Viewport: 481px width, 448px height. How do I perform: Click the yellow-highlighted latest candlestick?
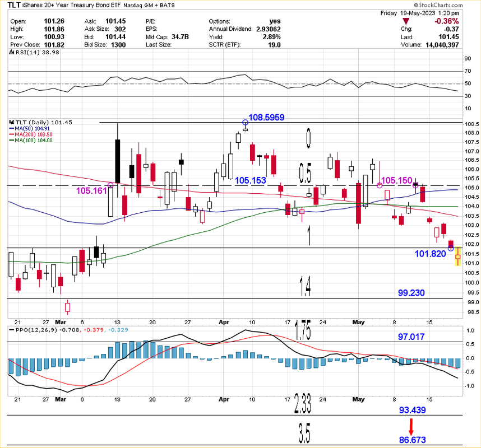[457, 256]
